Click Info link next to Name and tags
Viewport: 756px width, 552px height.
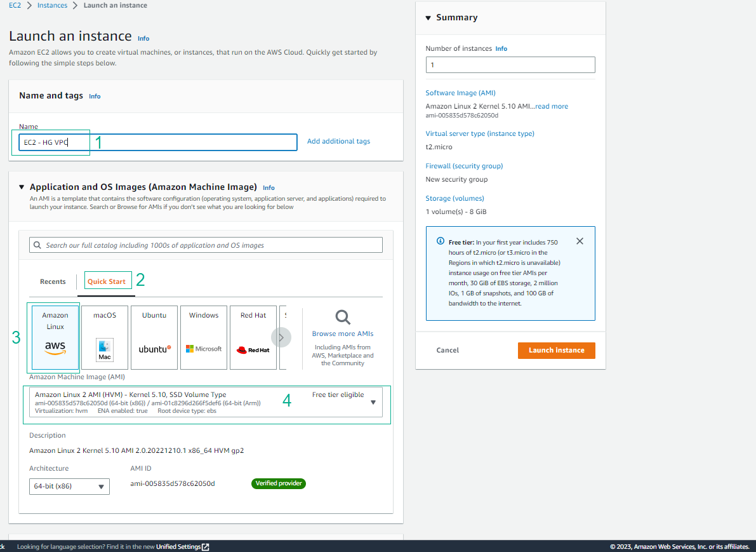(x=95, y=97)
